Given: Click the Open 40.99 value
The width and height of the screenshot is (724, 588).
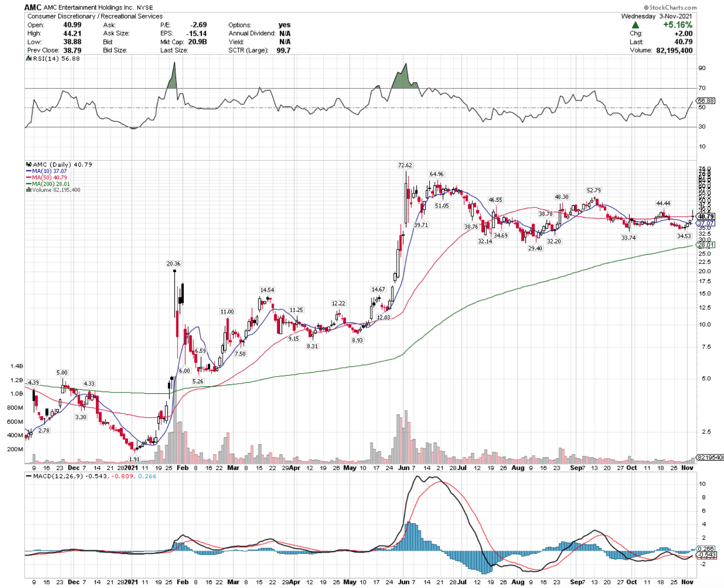Looking at the screenshot, I should click(72, 25).
